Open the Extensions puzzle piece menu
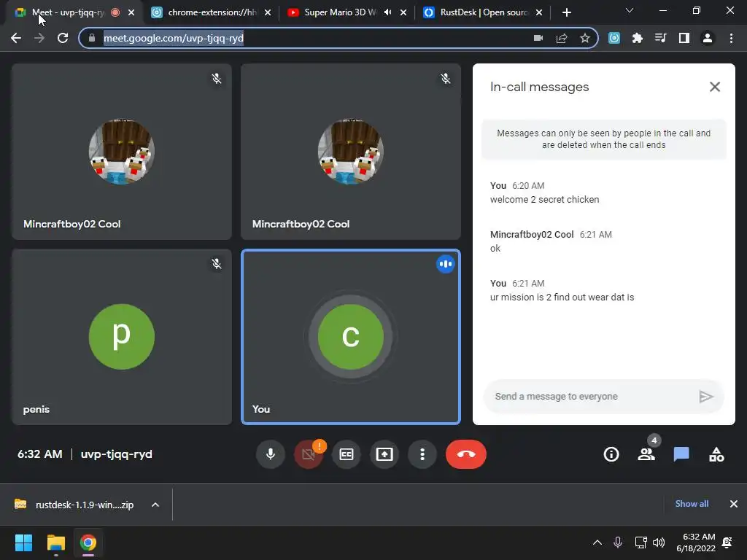 pyautogui.click(x=637, y=38)
